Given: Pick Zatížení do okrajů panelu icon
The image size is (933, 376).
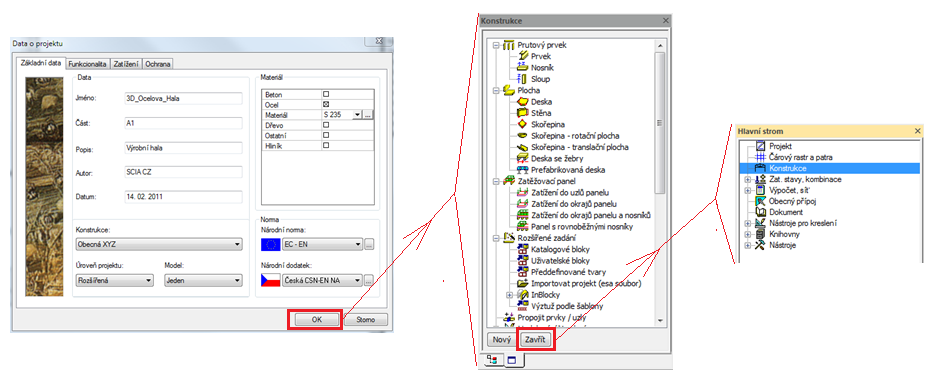Looking at the screenshot, I should [x=523, y=204].
